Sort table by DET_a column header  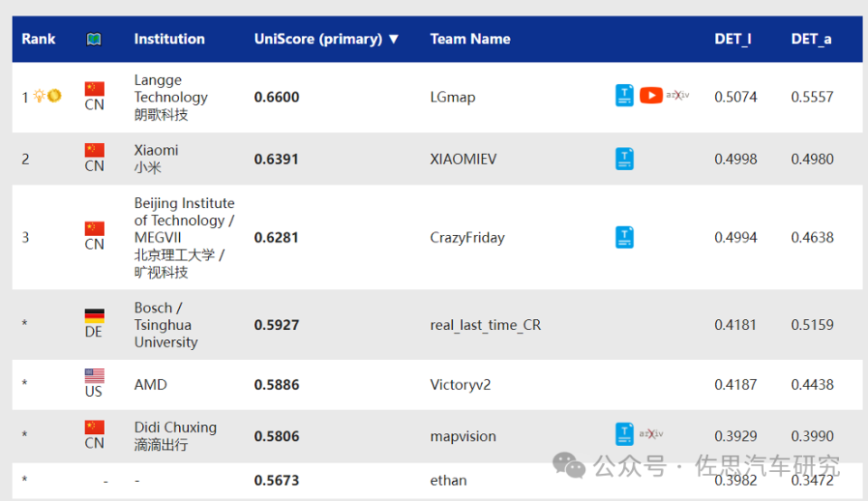coord(811,39)
